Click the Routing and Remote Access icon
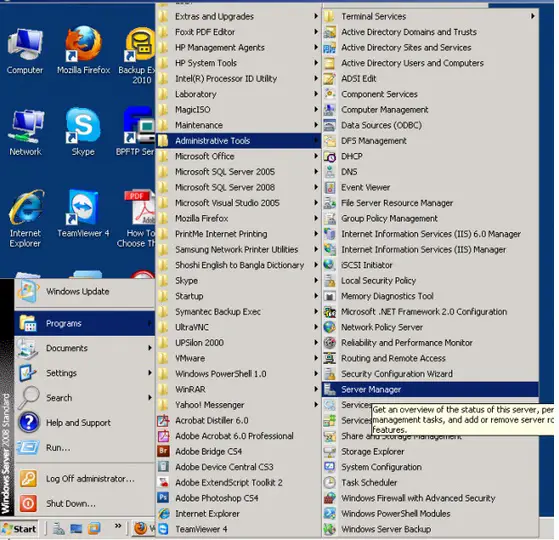Image resolution: width=559 pixels, height=540 pixels. (330, 358)
